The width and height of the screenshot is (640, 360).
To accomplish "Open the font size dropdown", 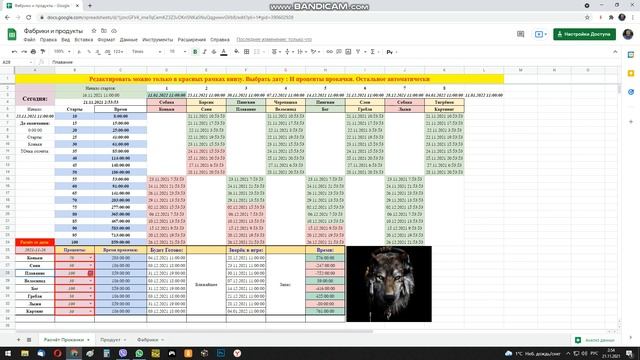I will tap(178, 52).
